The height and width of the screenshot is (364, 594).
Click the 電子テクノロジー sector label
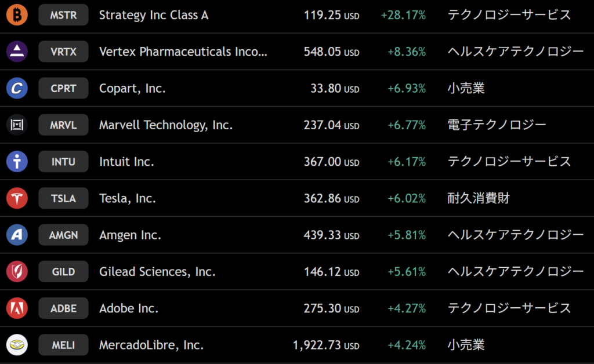(x=497, y=125)
